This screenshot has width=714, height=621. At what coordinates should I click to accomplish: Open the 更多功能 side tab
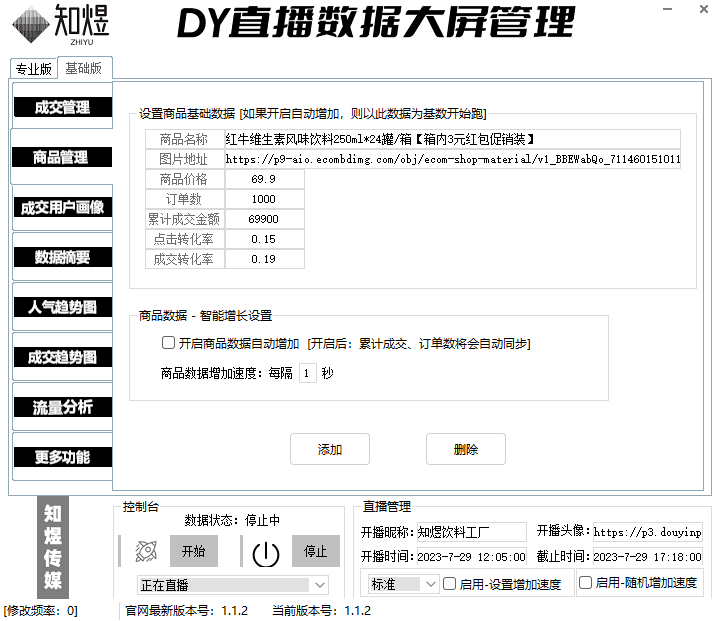click(62, 457)
